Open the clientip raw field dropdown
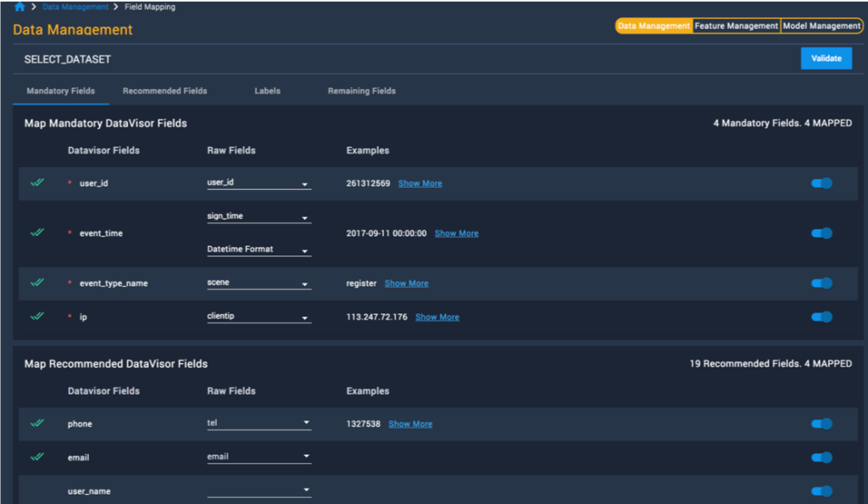This screenshot has width=868, height=504. click(x=259, y=316)
